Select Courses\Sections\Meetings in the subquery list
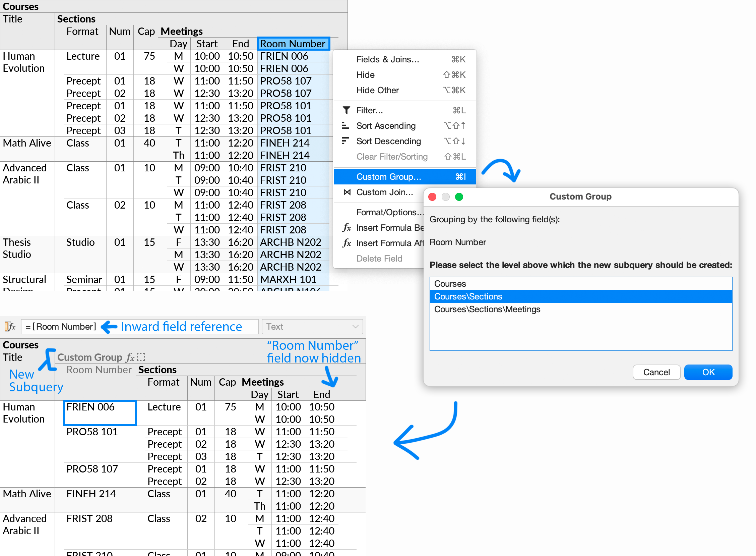The width and height of the screenshot is (756, 556). pyautogui.click(x=487, y=309)
